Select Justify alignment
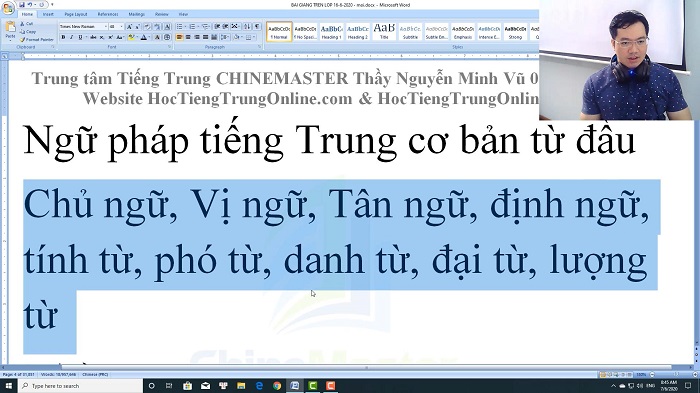700x393 pixels. click(205, 37)
